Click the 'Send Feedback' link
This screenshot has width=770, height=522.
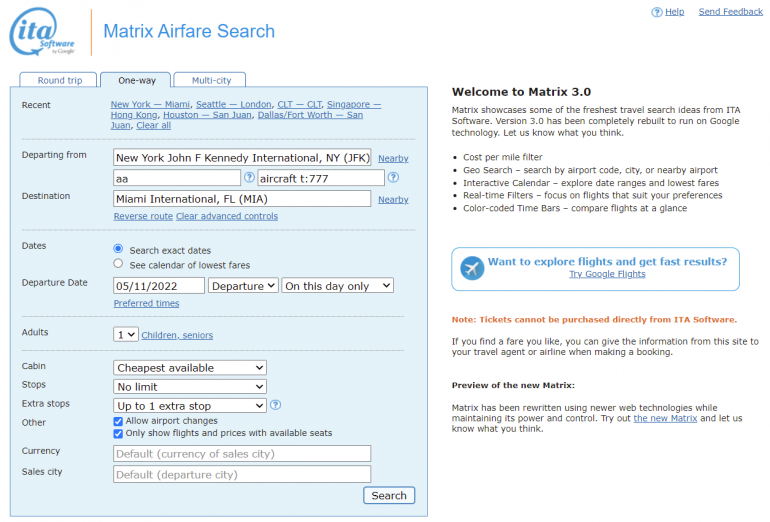[730, 12]
